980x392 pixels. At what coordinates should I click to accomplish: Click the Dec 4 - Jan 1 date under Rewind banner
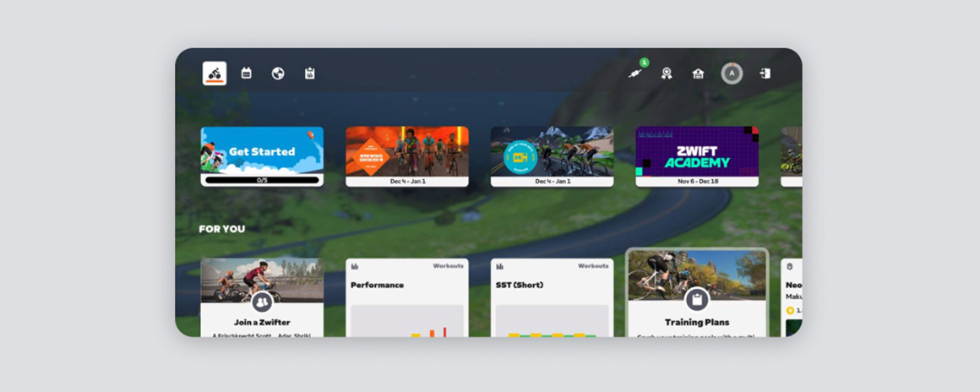407,182
